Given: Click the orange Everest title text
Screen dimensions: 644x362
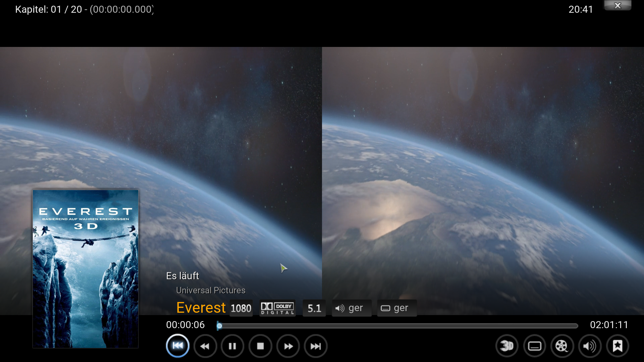Looking at the screenshot, I should pos(201,308).
